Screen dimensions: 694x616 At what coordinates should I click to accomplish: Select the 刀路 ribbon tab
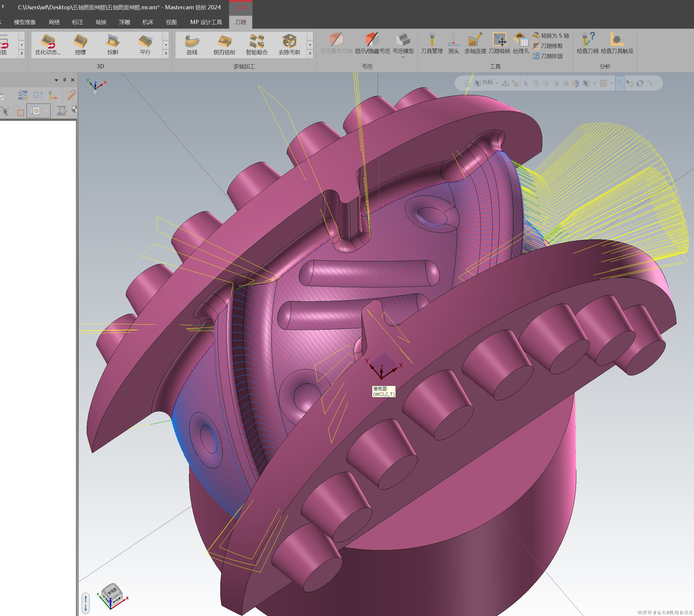point(241,22)
